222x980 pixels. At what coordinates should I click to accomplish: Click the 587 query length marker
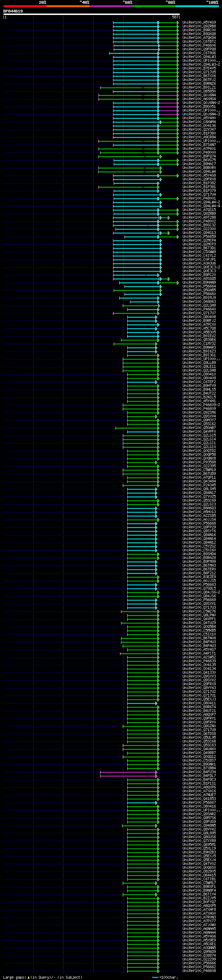[x=175, y=17]
